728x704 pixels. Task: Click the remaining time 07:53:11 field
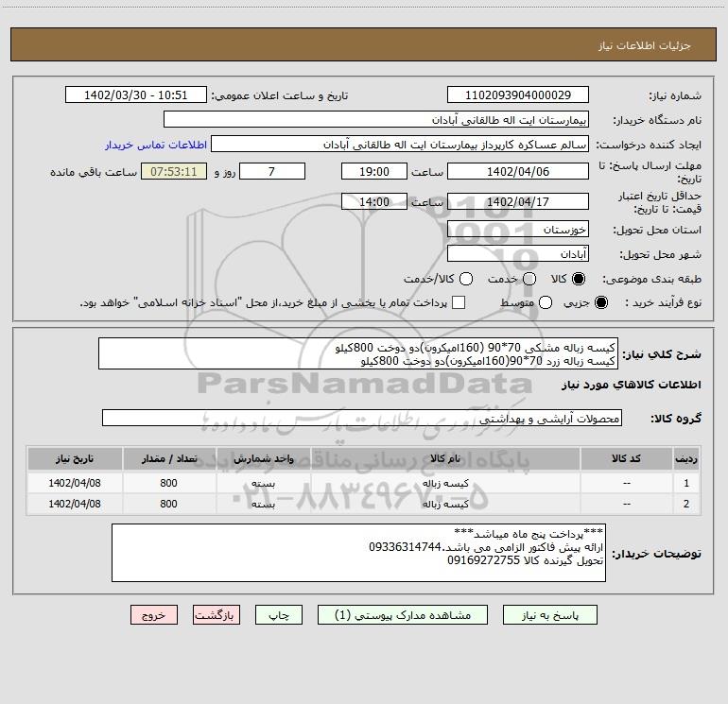pos(174,171)
